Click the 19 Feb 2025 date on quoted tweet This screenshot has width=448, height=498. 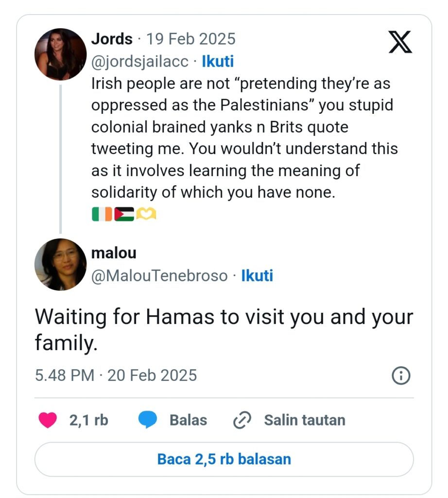point(191,39)
